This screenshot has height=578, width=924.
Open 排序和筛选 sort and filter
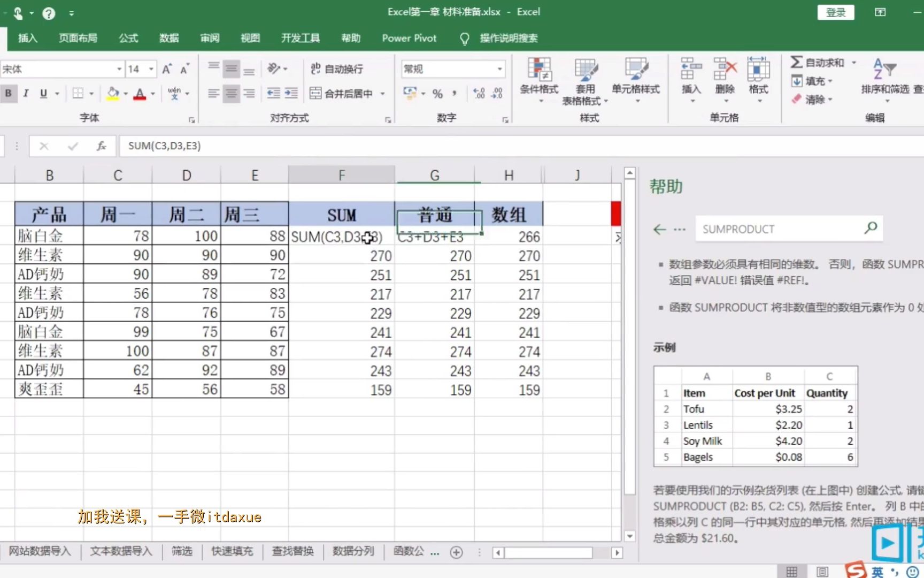[884, 79]
